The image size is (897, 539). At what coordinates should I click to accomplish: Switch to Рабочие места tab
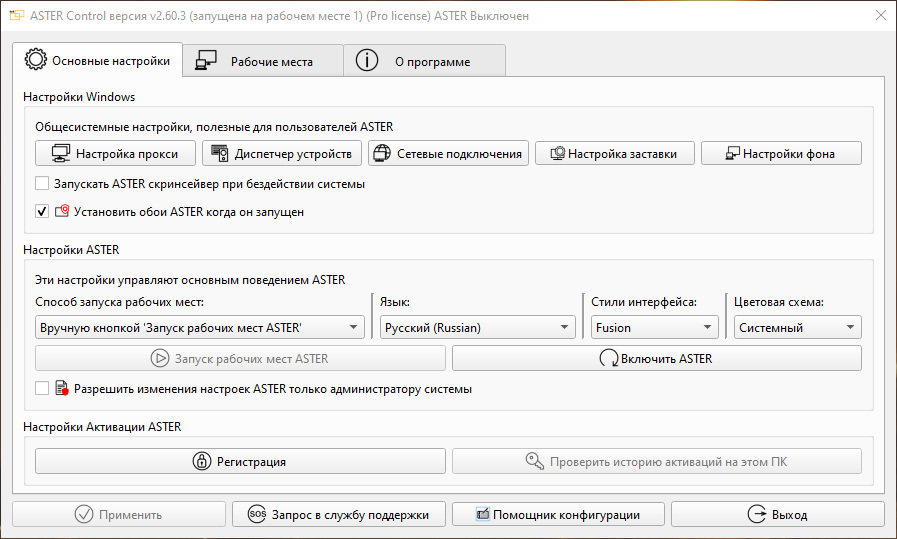263,61
